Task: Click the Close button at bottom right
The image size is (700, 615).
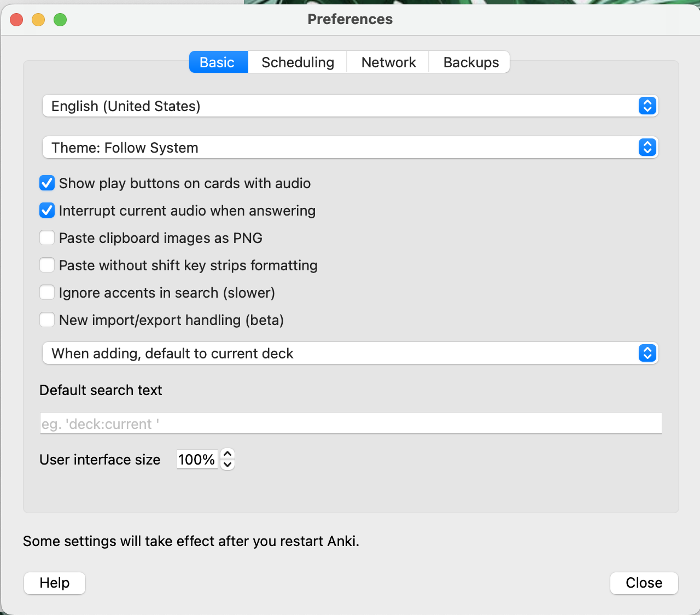Action: click(x=644, y=583)
